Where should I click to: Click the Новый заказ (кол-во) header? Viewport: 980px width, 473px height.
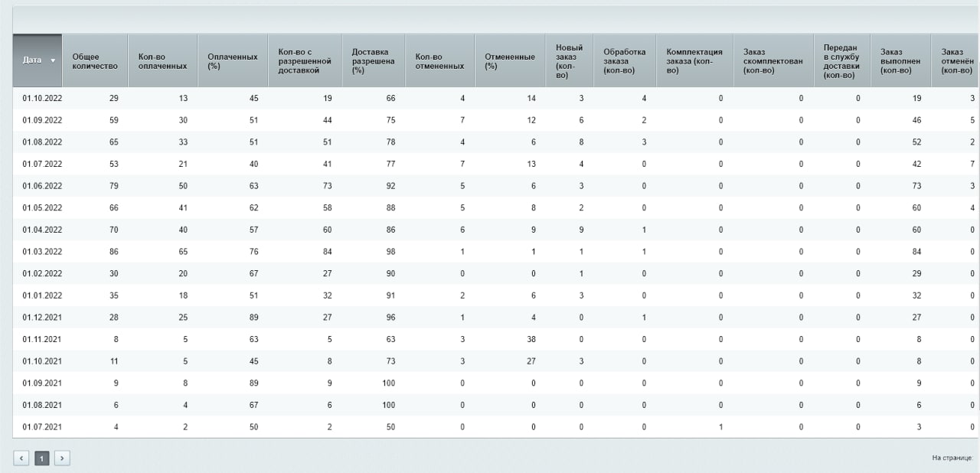568,61
